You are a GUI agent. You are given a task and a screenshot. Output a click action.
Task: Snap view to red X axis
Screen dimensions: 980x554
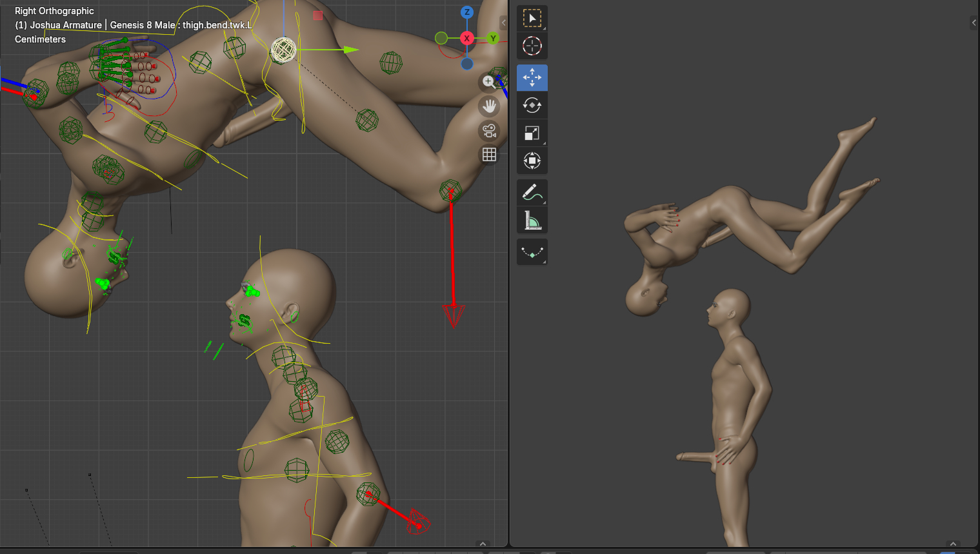466,38
